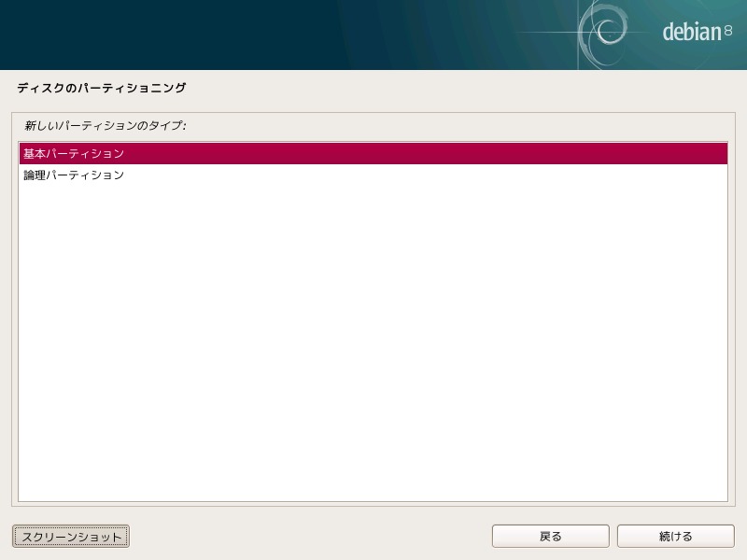Proceed to next installer step (続ける)

(675, 536)
